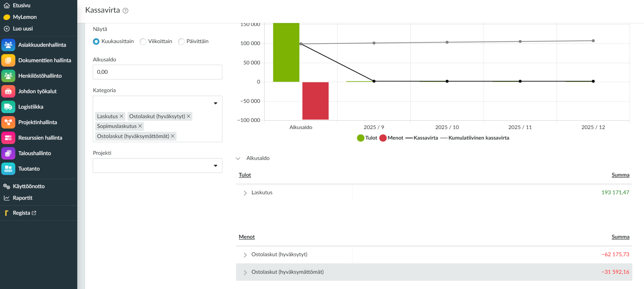Select Viikoittain radio button
The width and height of the screenshot is (644, 289).
(x=143, y=41)
